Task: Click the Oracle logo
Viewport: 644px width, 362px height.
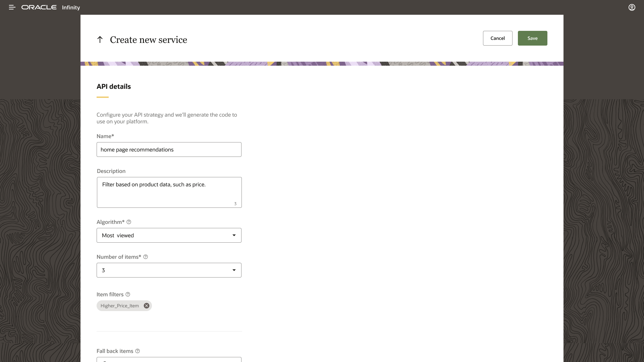Action: [39, 7]
